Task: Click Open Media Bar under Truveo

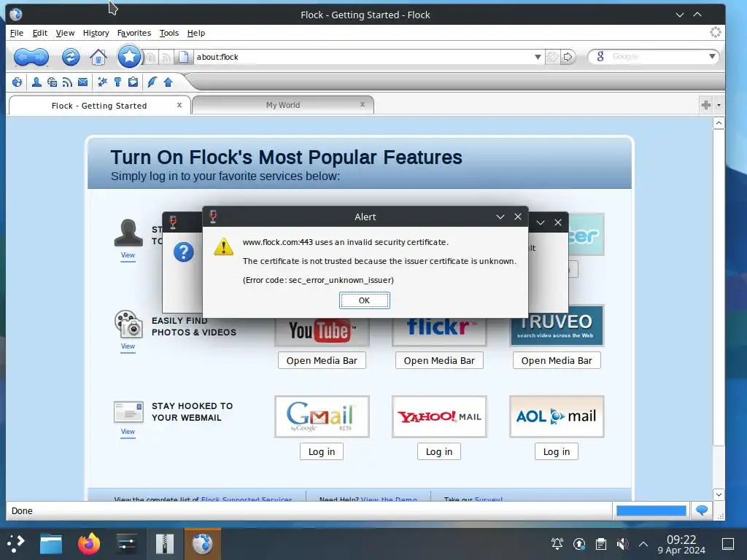Action: (557, 360)
